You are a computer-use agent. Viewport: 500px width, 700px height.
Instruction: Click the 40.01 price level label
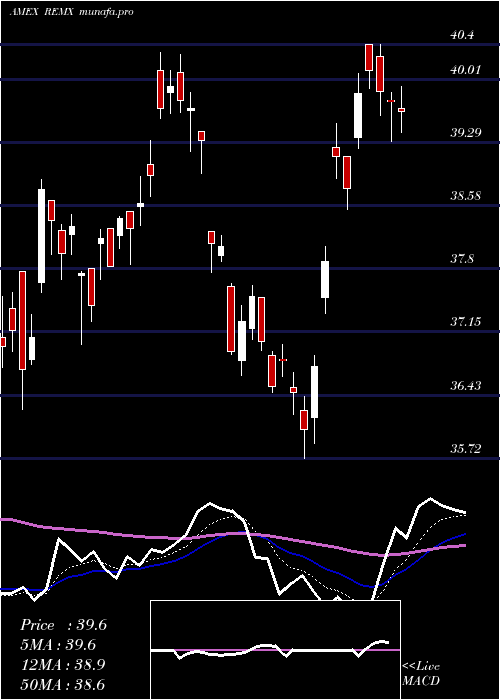[x=465, y=70]
